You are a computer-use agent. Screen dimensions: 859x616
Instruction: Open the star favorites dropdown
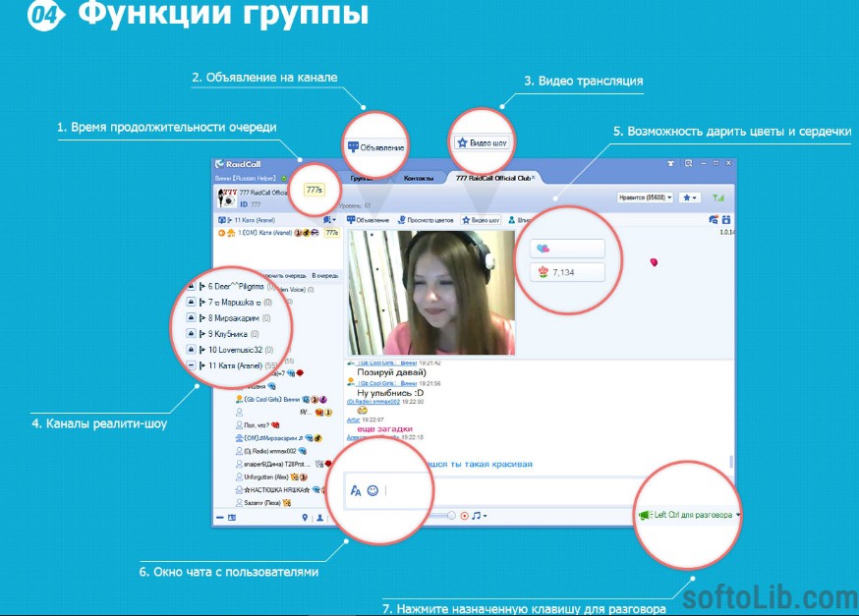(x=689, y=197)
